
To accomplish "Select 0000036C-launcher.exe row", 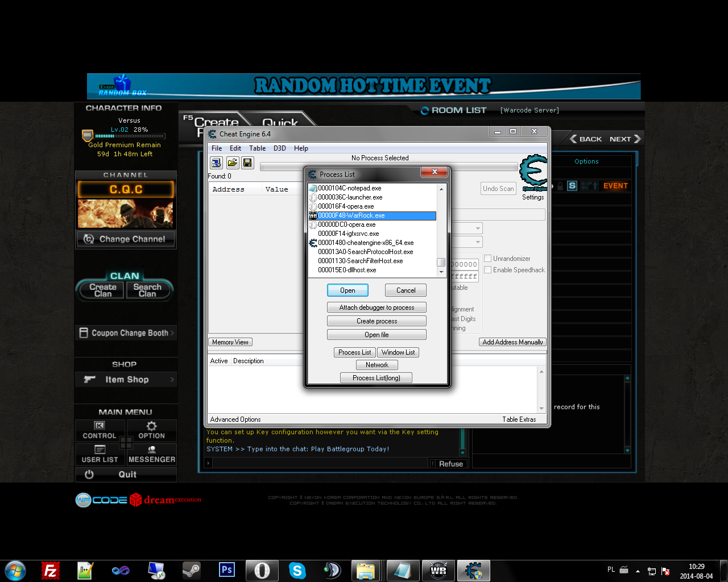I will click(x=372, y=197).
